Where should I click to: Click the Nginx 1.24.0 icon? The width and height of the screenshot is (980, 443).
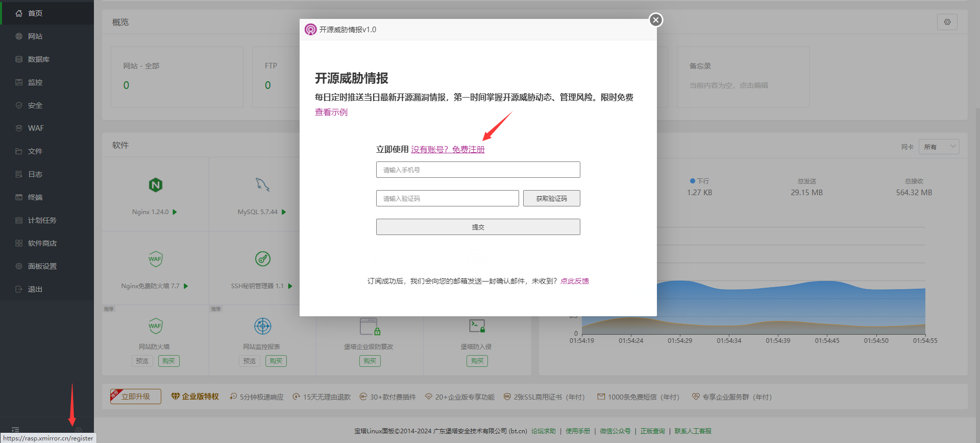click(156, 185)
